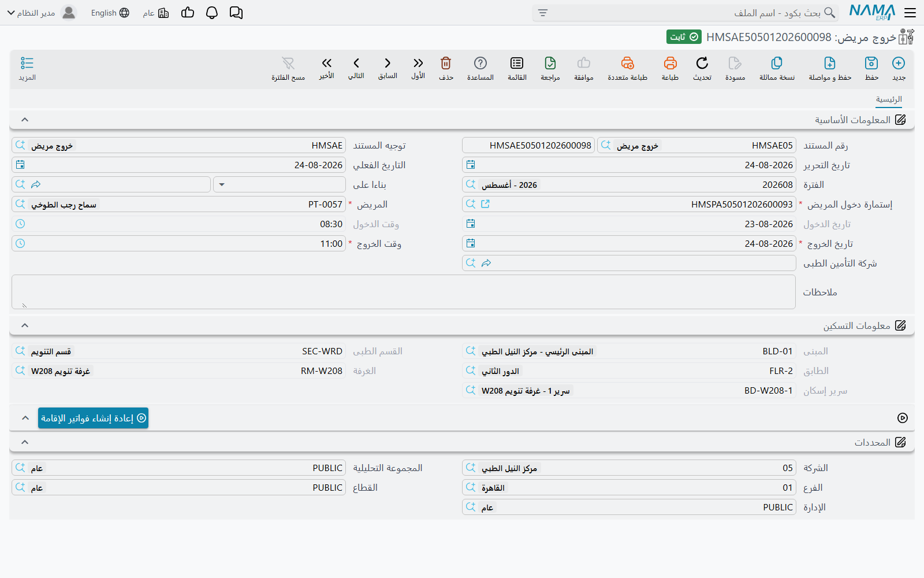Click the ثابت status badge
Screen dimensions: 924x578
point(684,37)
